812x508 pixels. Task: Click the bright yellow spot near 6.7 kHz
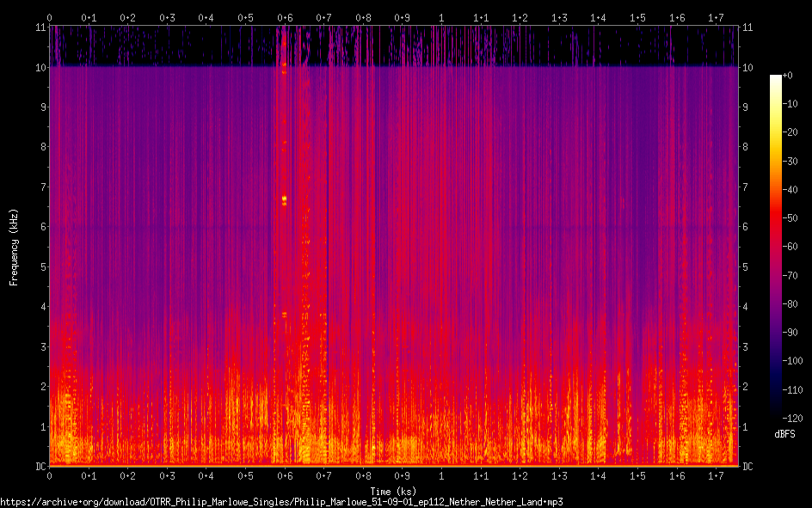(284, 199)
